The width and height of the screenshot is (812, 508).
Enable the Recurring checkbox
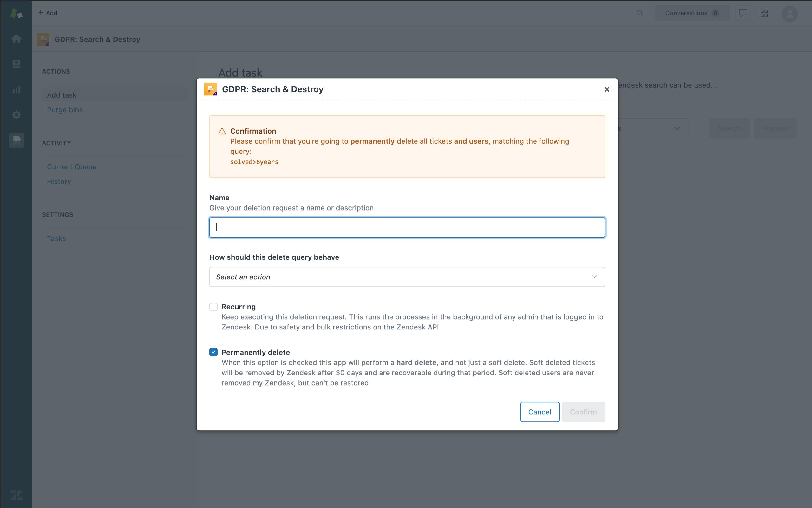tap(213, 307)
